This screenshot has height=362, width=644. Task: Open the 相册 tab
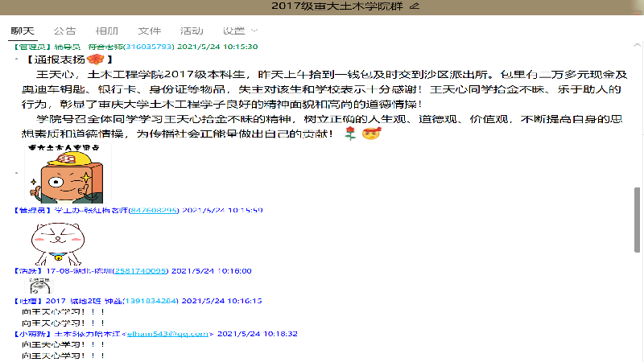tap(107, 31)
